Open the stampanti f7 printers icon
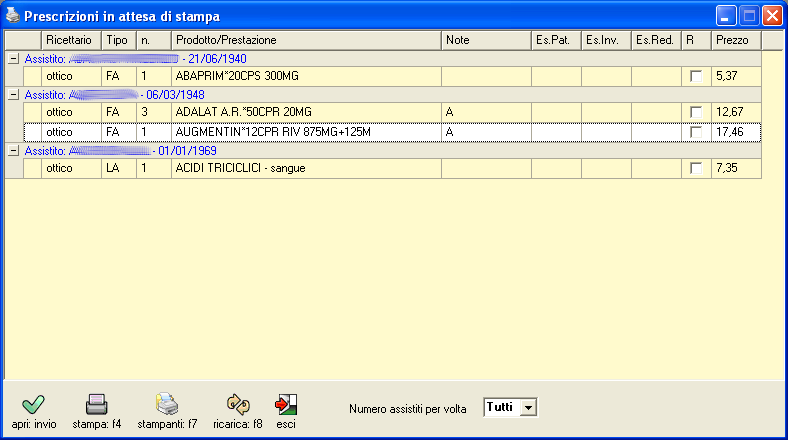Image resolution: width=788 pixels, height=440 pixels. coord(166,405)
